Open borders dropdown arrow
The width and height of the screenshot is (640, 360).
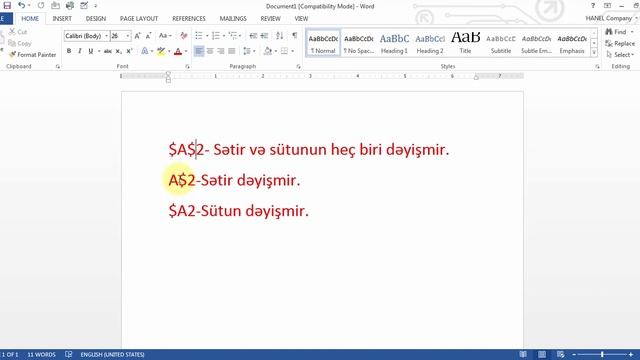tap(293, 51)
